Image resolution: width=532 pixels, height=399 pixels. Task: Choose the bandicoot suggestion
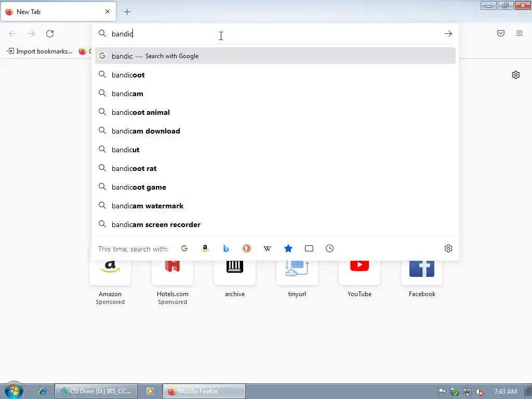[275, 75]
